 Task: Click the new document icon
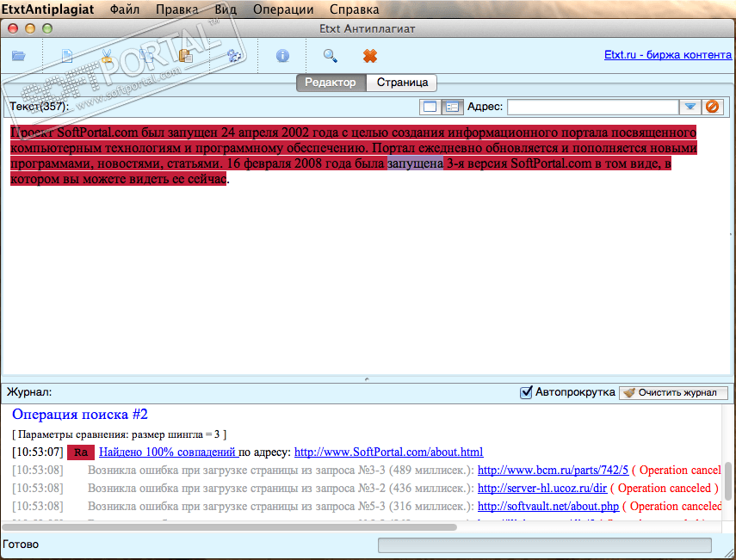pos(67,56)
